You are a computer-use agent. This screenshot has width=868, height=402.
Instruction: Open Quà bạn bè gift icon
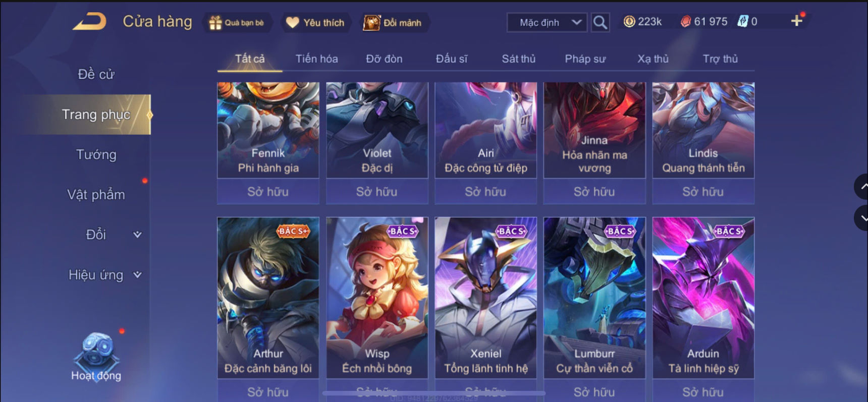pyautogui.click(x=215, y=23)
